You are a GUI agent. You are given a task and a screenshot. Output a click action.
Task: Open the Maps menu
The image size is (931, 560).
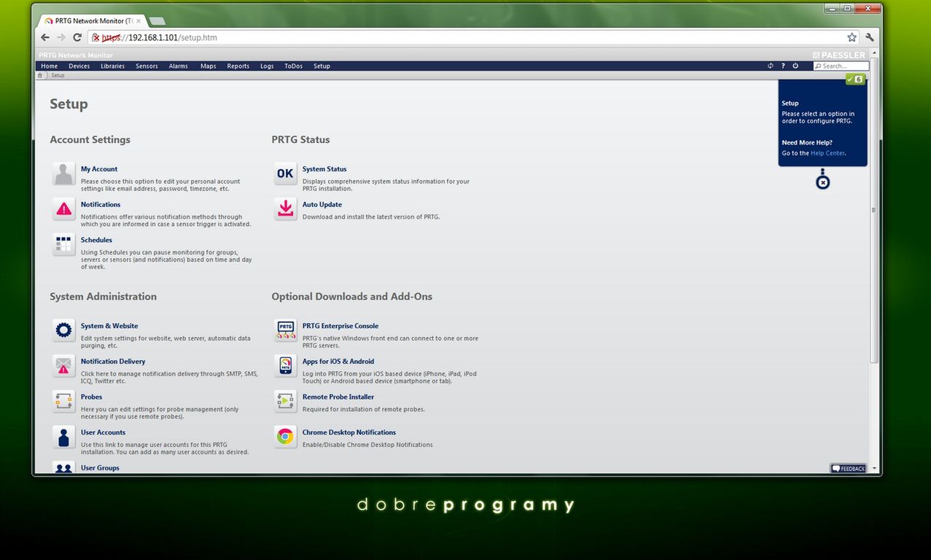[x=209, y=66]
